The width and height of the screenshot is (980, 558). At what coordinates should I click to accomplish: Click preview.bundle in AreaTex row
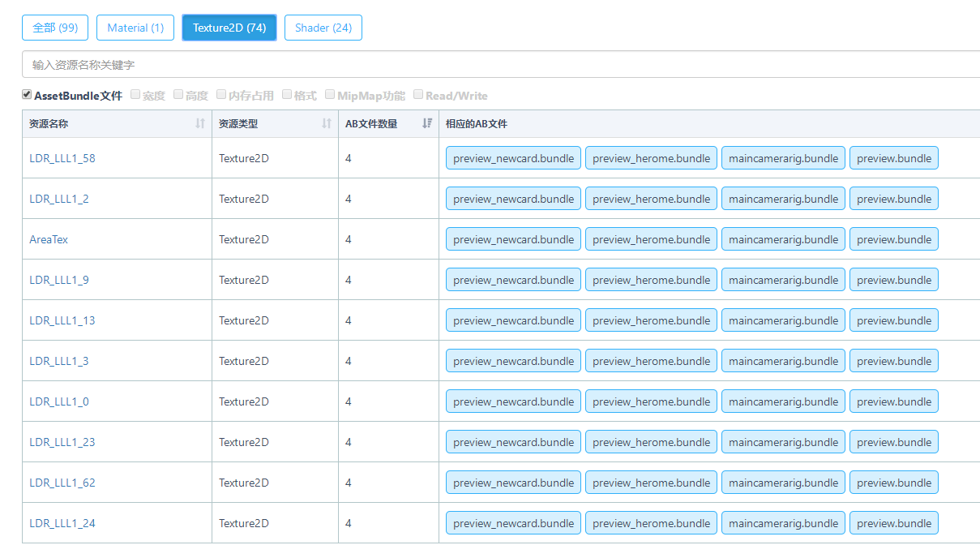click(x=894, y=239)
